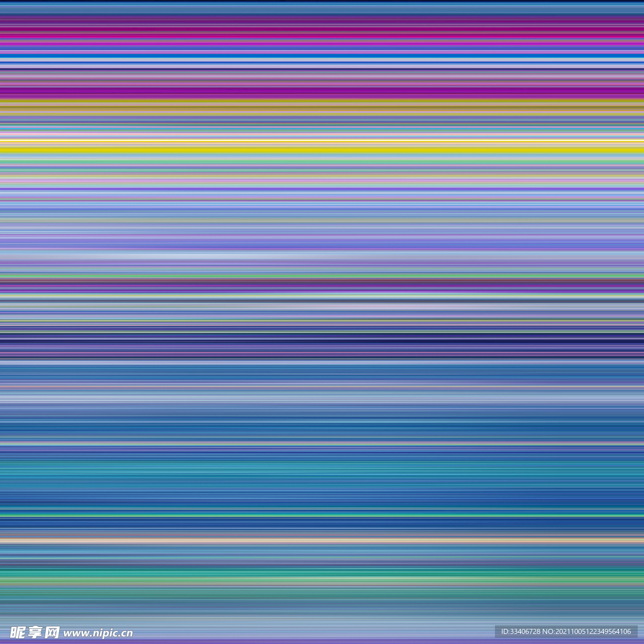Image resolution: width=644 pixels, height=644 pixels.
Task: Click the 昵享网 watermark logo
Action: 35,632
